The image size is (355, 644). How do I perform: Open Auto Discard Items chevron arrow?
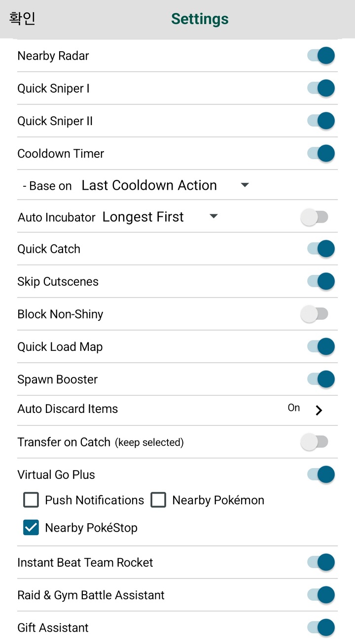point(319,410)
